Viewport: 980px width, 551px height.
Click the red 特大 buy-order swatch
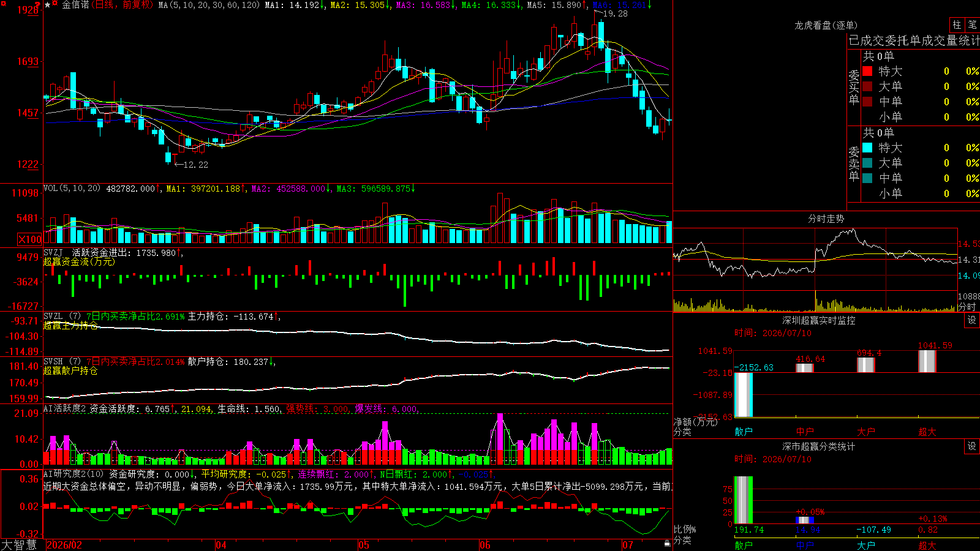(867, 71)
